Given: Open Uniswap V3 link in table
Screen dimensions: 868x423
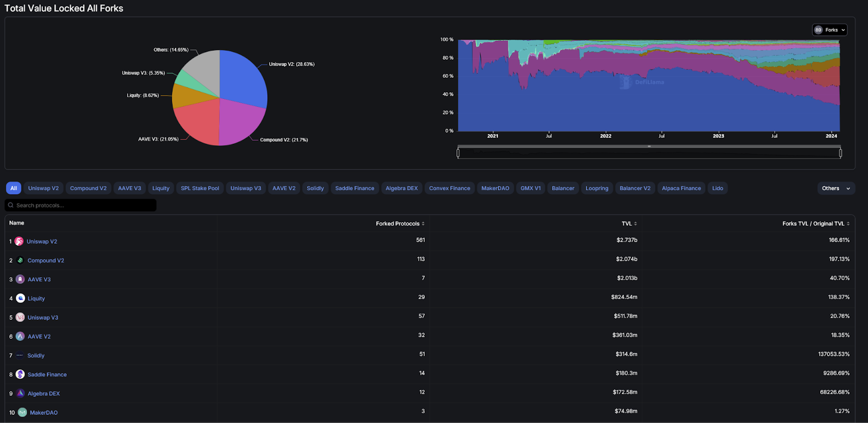Looking at the screenshot, I should click(x=43, y=318).
